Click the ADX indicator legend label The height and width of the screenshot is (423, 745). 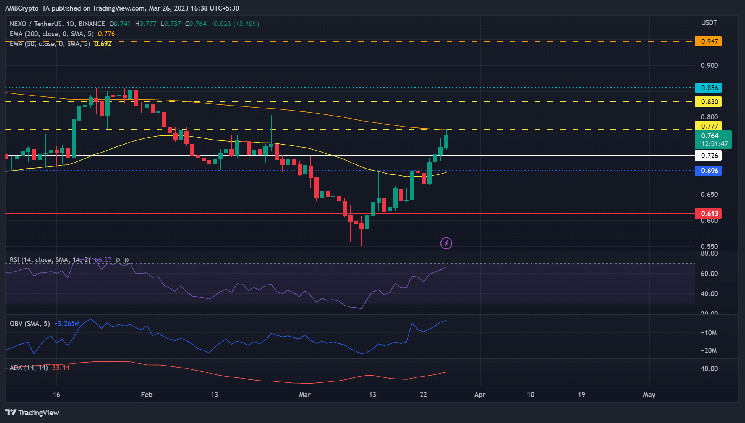point(29,367)
